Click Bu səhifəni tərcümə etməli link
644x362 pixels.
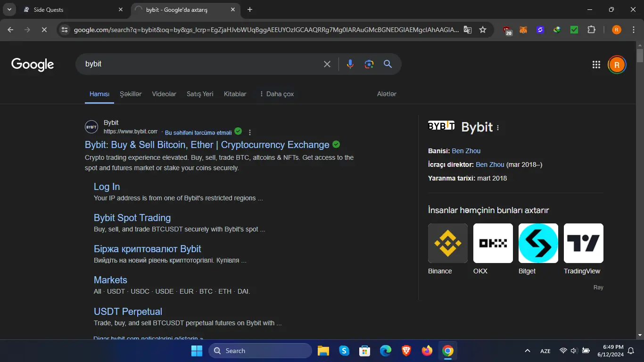point(198,132)
